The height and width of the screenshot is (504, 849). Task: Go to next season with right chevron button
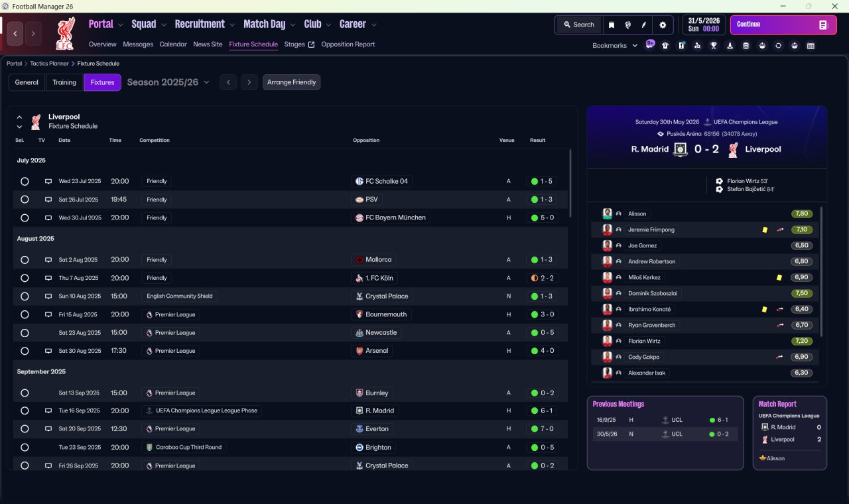pos(249,82)
